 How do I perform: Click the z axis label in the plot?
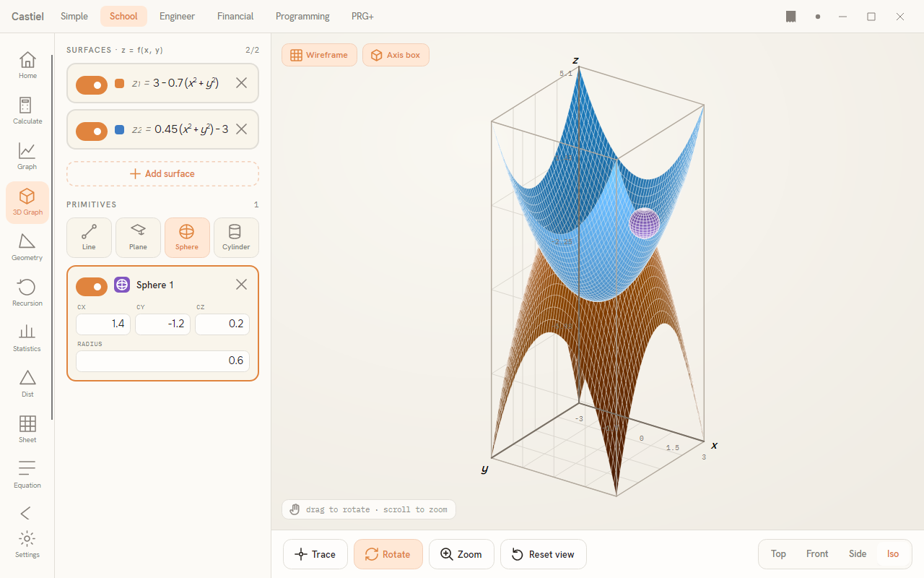[x=575, y=60]
